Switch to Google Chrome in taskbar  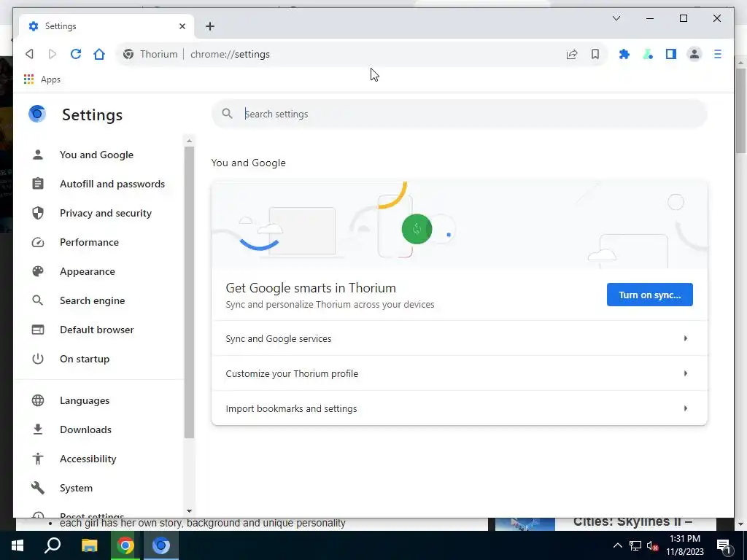tap(125, 545)
